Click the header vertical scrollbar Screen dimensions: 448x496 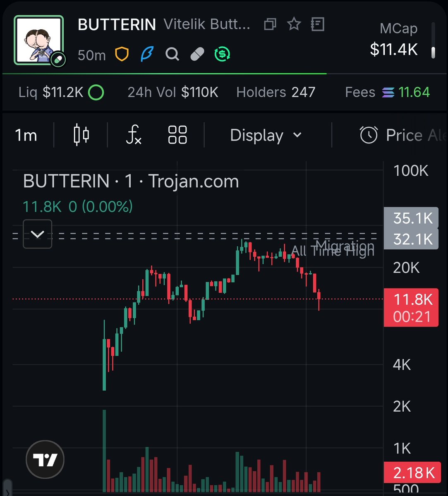pyautogui.click(x=433, y=41)
